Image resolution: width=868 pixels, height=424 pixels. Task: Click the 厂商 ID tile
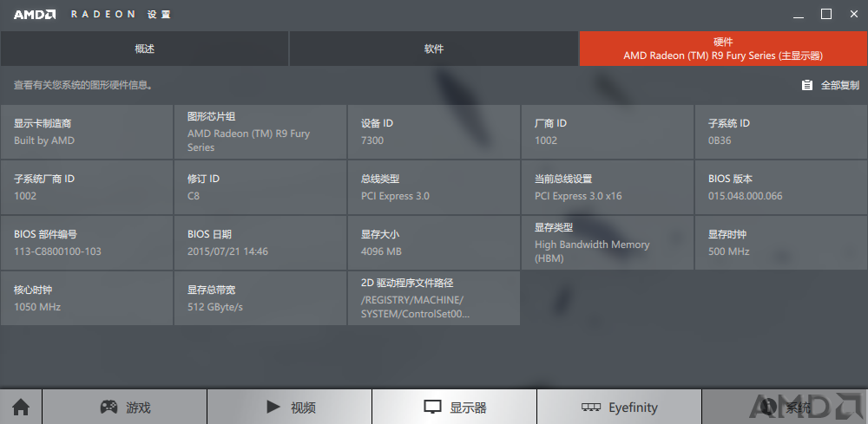point(608,132)
